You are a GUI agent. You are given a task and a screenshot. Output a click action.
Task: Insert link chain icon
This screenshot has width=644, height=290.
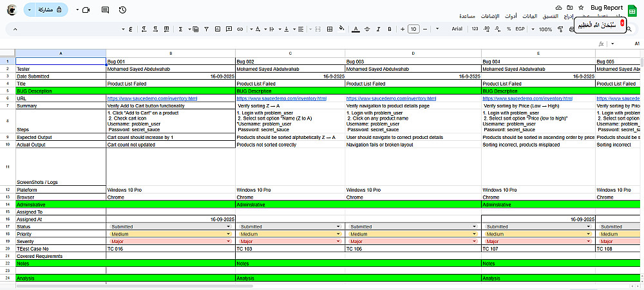(x=240, y=29)
